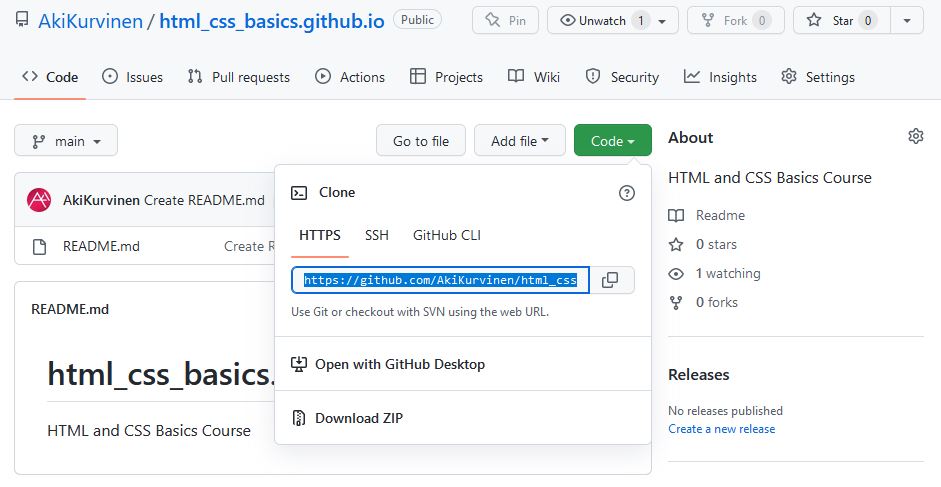The height and width of the screenshot is (487, 941).
Task: Click the eye icon beside 1 watching
Action: (676, 274)
